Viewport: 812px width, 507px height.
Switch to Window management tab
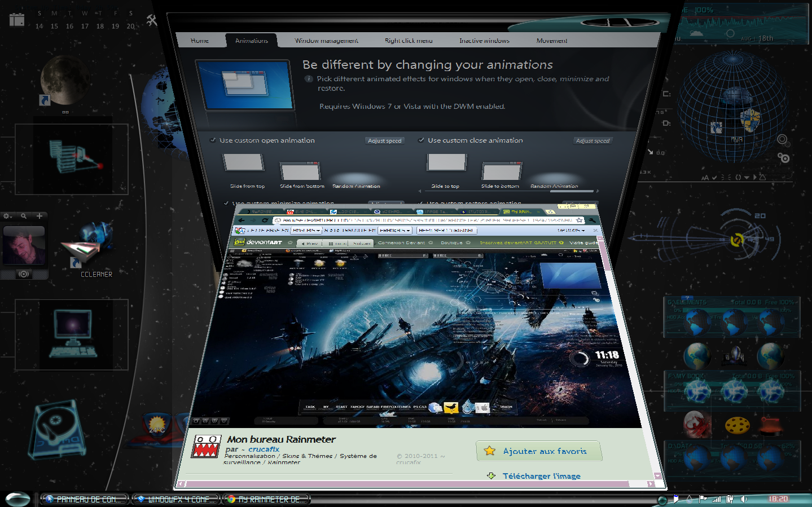pyautogui.click(x=326, y=41)
